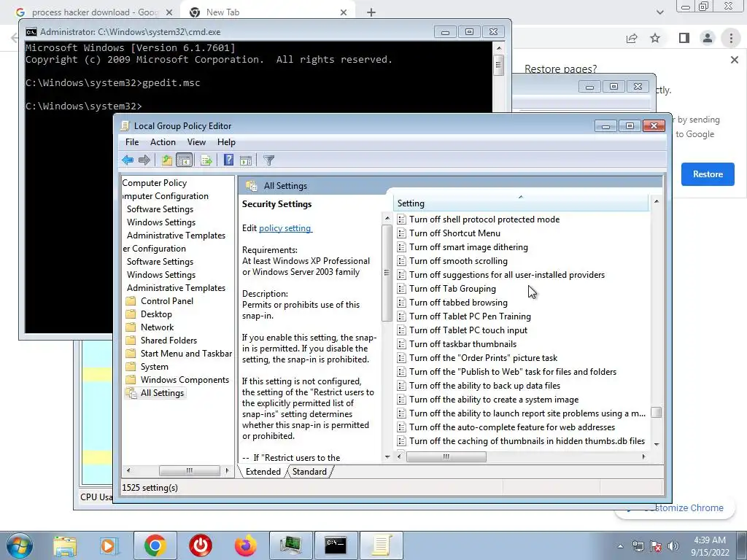Open the Action menu
This screenshot has height=560, width=747.
pyautogui.click(x=163, y=142)
